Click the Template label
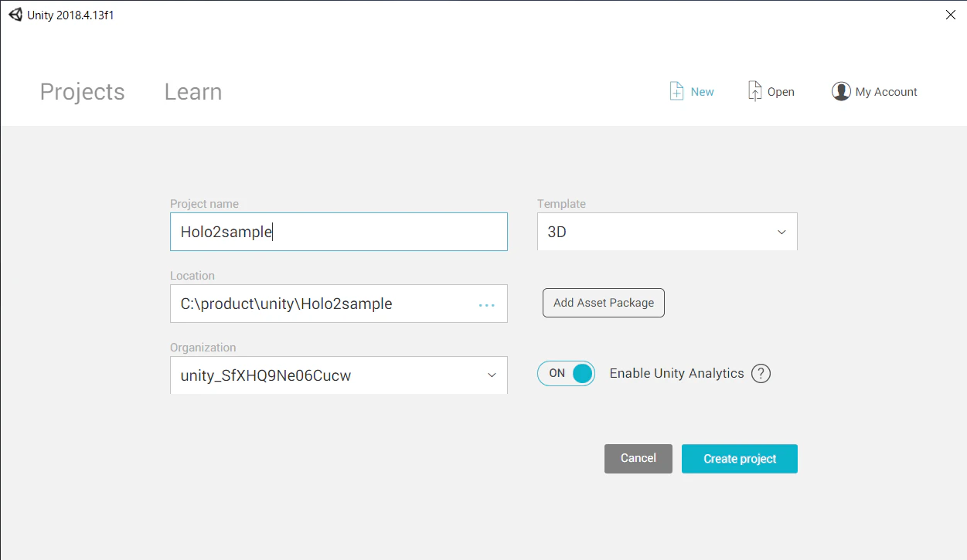Screen dimensions: 967x560 pos(561,204)
